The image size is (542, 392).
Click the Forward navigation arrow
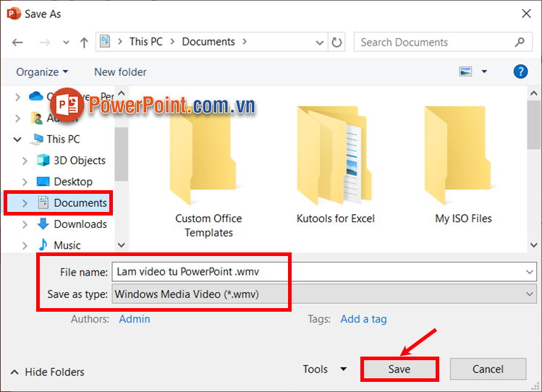(x=45, y=43)
